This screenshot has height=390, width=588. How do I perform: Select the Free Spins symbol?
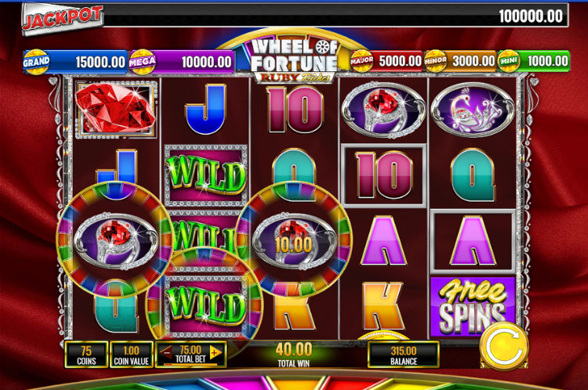pos(472,306)
